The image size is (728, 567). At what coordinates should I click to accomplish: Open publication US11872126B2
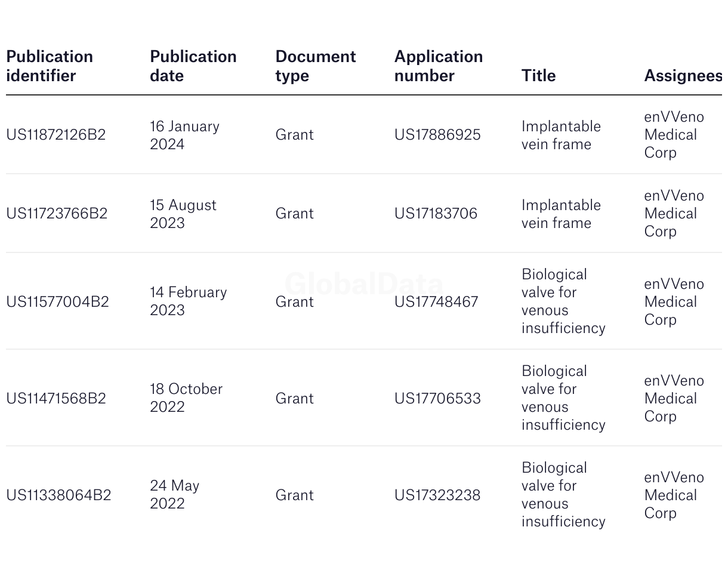55,135
